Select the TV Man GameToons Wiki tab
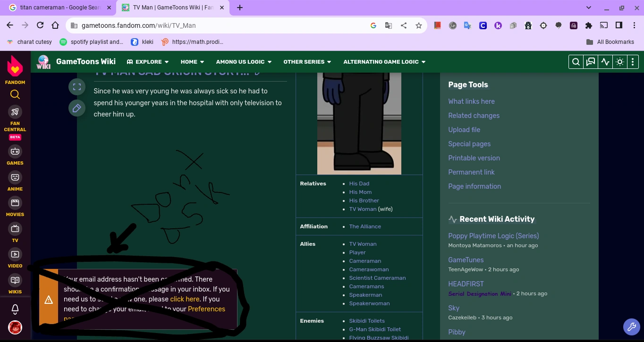Screen dimensions: 644x342 coord(173,8)
